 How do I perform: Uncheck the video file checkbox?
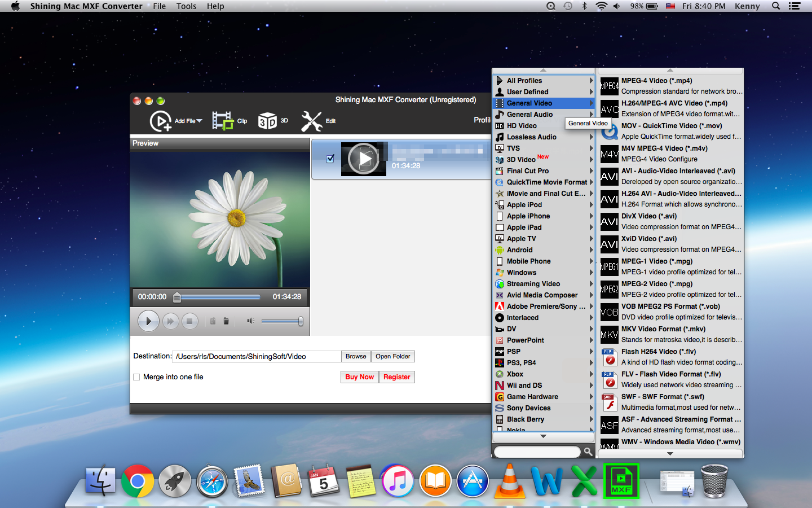pos(330,159)
